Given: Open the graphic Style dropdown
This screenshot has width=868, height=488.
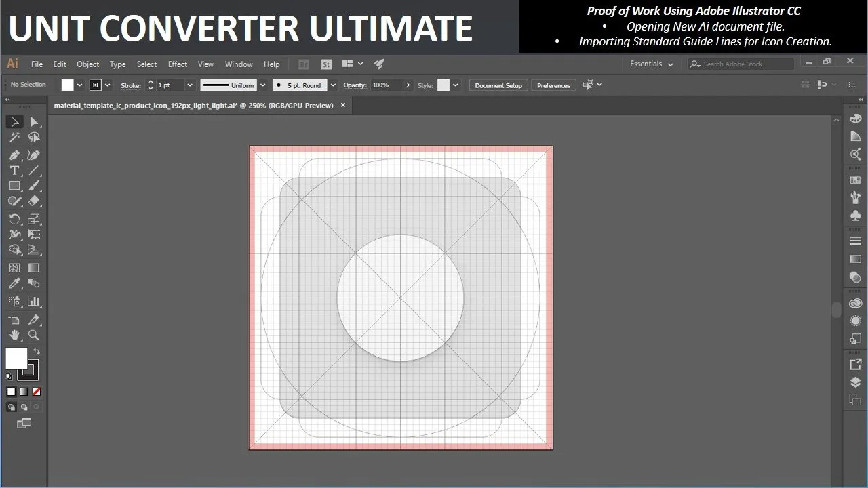Looking at the screenshot, I should click(455, 85).
